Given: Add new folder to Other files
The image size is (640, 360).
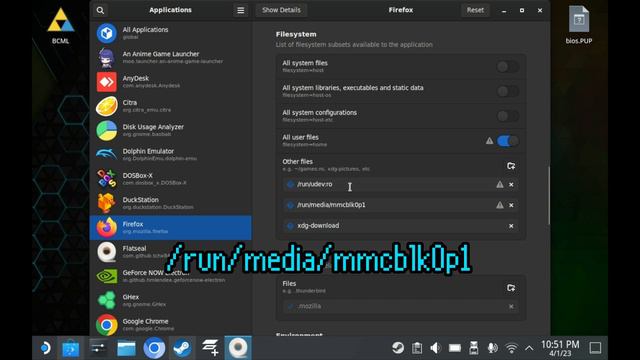Looking at the screenshot, I should pyautogui.click(x=511, y=166).
